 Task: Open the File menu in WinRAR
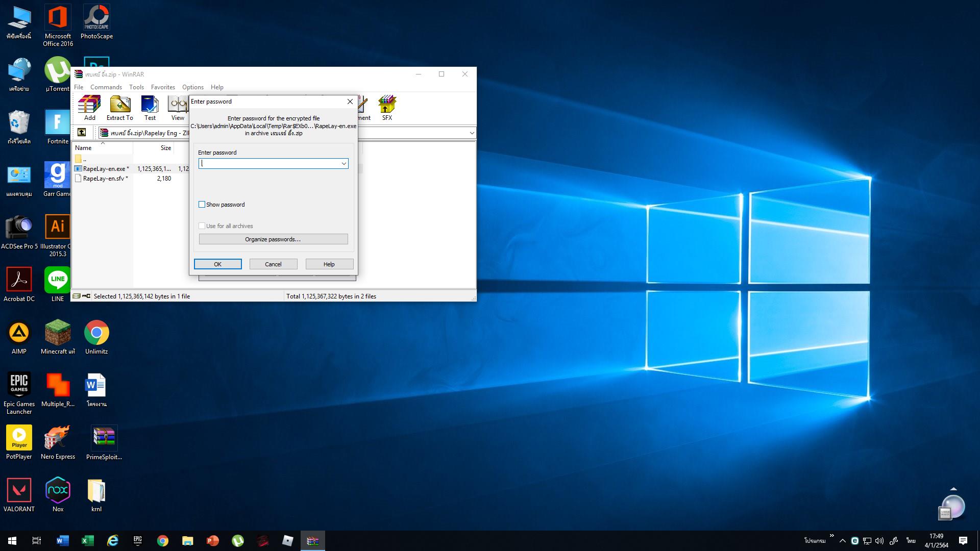[79, 87]
